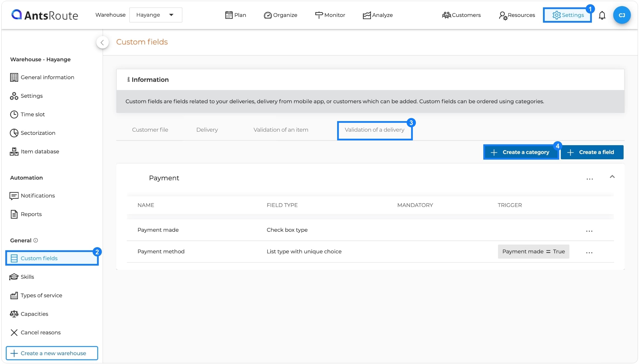Open options menu for Payment made row
The width and height of the screenshot is (639, 364).
[589, 231]
